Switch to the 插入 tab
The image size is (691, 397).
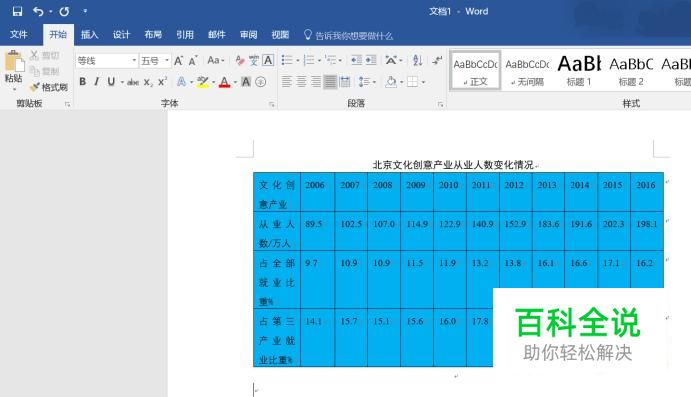(89, 34)
